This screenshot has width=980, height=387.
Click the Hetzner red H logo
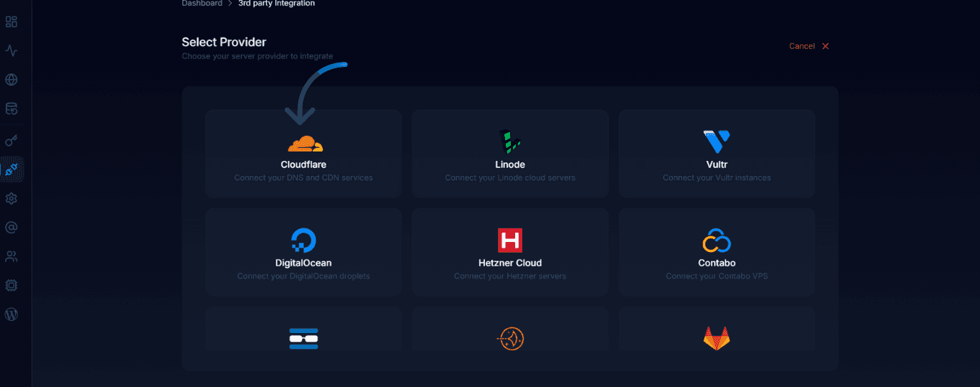510,240
